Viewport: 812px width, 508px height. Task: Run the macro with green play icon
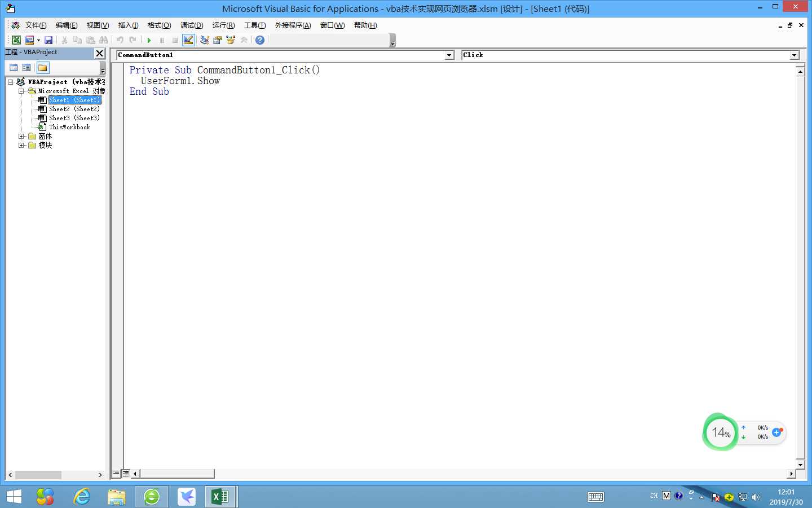(x=149, y=40)
